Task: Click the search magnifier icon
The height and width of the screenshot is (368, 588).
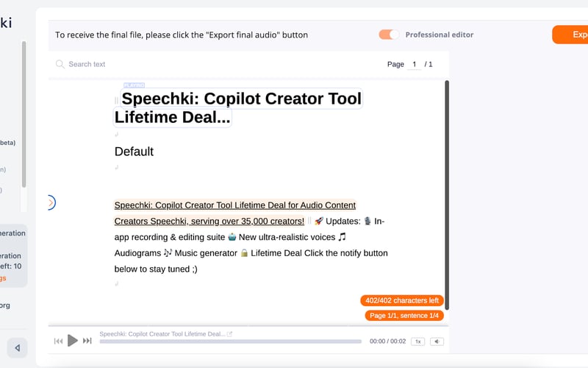Action: pyautogui.click(x=60, y=64)
